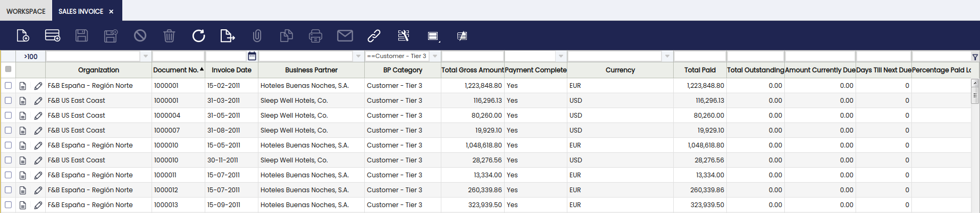The image size is (980, 213).
Task: Switch to the Workspace tab
Action: [x=26, y=11]
